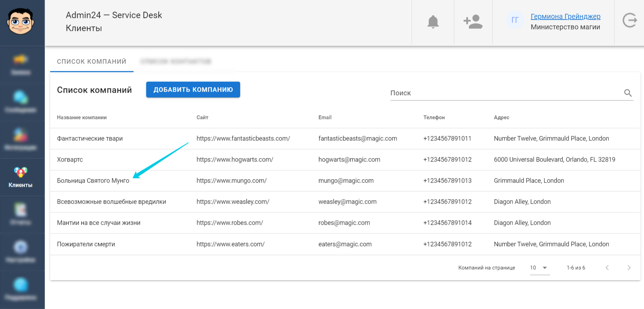Viewport: 644px width, 309px height.
Task: Click the https://www.eaters.com/ site cell
Action: tap(231, 244)
